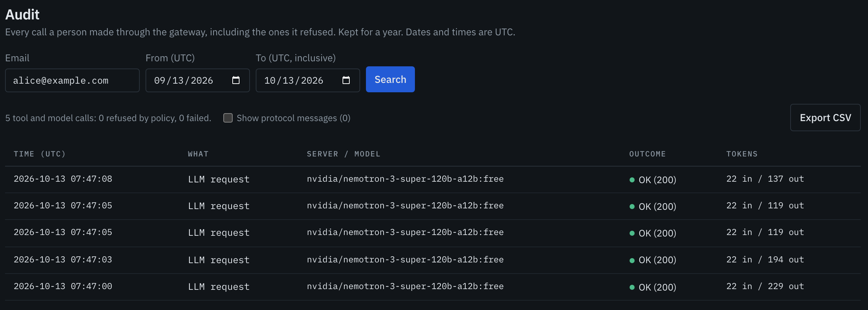The height and width of the screenshot is (310, 868).
Task: Click the TIME (UTC) column header
Action: 40,154
